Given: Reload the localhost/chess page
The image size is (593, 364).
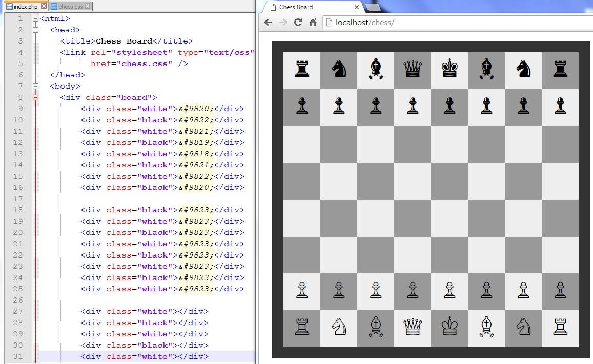Looking at the screenshot, I should coord(298,23).
